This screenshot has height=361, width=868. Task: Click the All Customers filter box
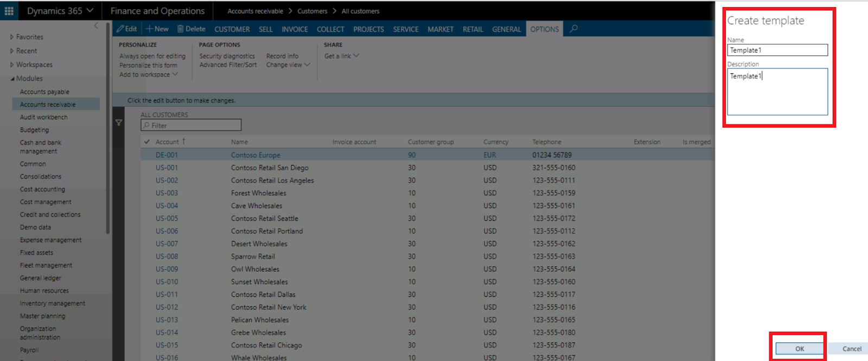[x=191, y=125]
